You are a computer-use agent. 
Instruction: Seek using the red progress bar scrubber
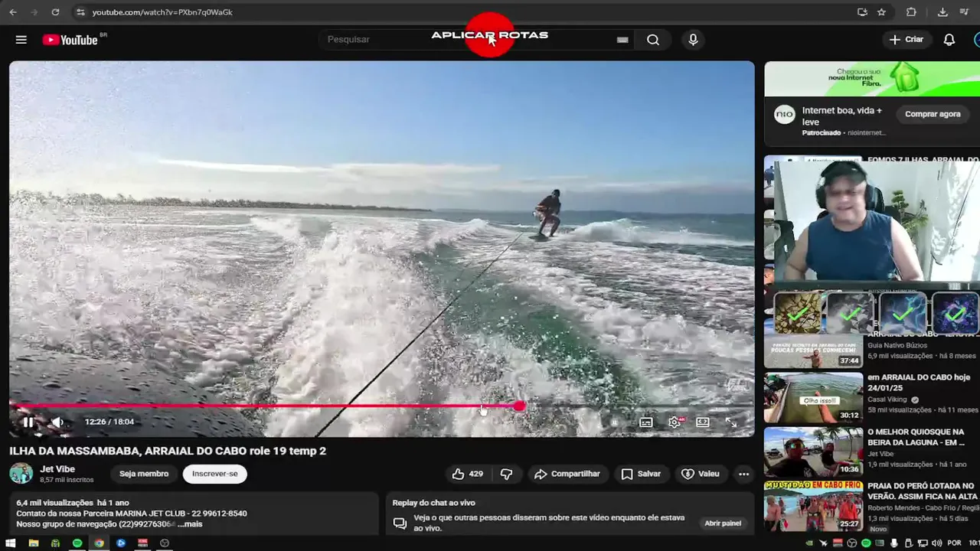pos(520,406)
